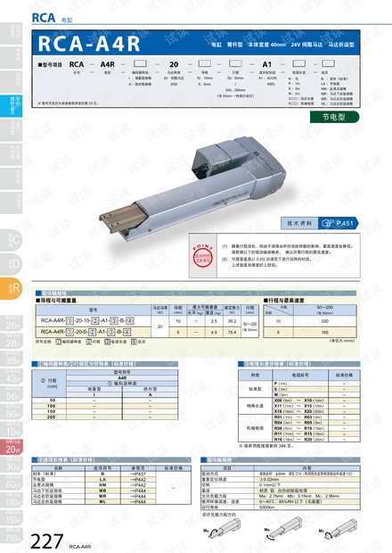Click the 24V 伺服马达 text in banner
Screen dimensions: 392x553
[306, 45]
